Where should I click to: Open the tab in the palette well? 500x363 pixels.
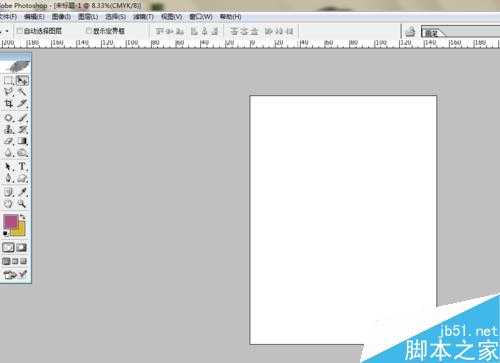click(433, 33)
